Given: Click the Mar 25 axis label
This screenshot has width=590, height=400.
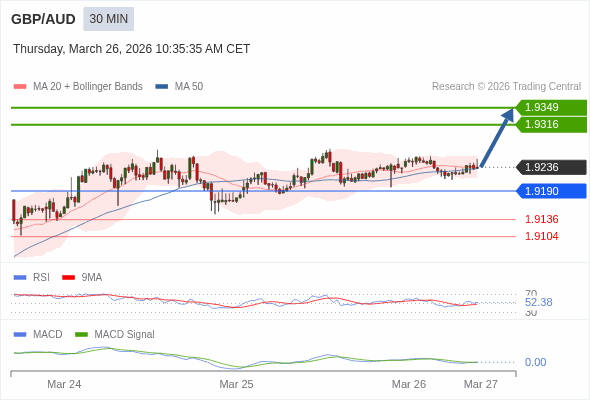Looking at the screenshot, I should pos(236,384).
